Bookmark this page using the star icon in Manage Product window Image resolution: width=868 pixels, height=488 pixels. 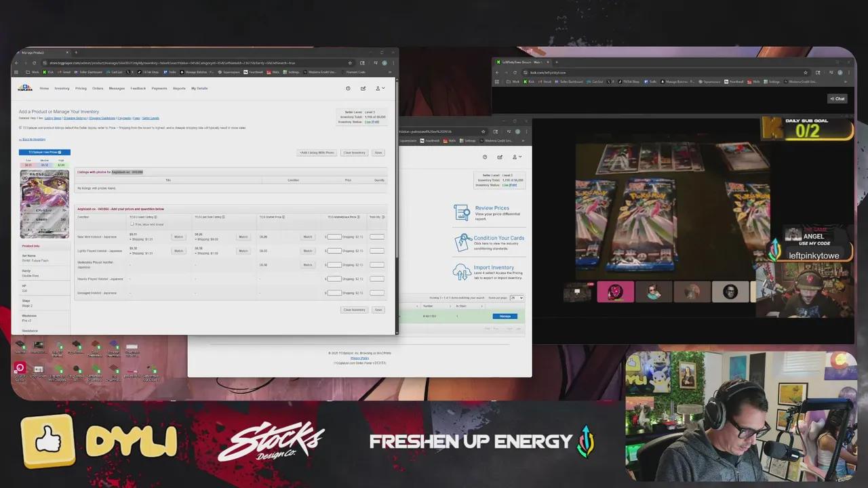pos(350,63)
